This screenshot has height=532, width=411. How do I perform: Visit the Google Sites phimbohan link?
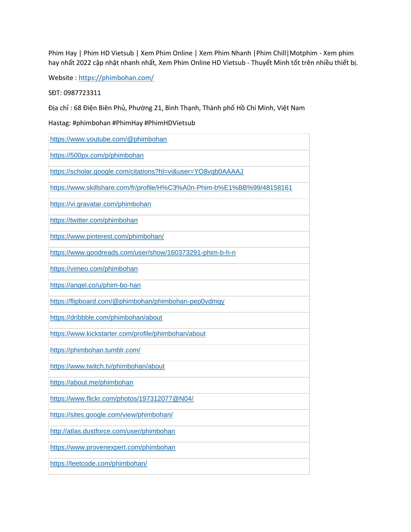(x=111, y=415)
